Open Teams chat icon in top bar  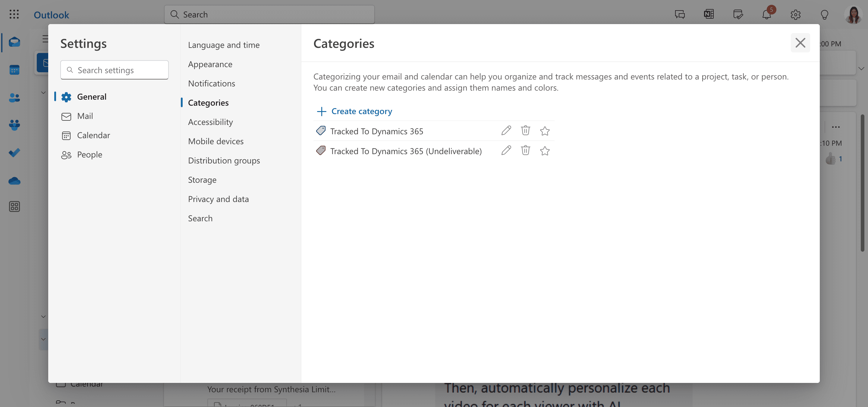(680, 14)
